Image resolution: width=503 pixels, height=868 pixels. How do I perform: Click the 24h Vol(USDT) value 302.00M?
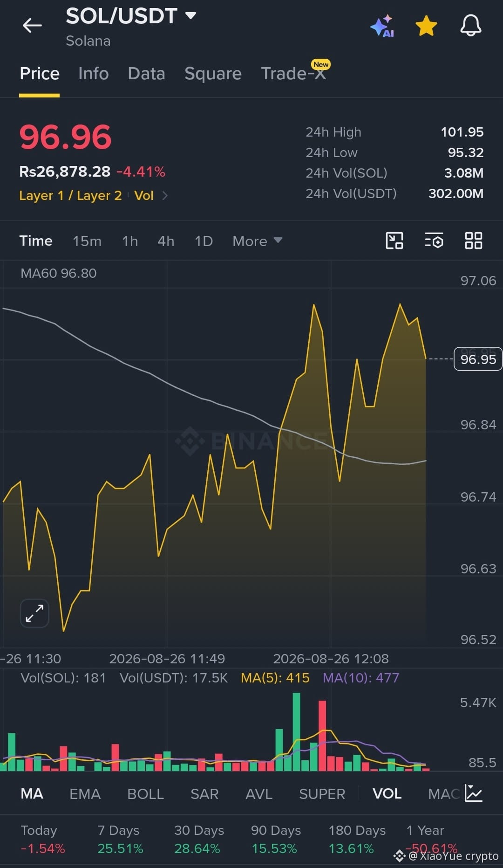click(x=456, y=193)
